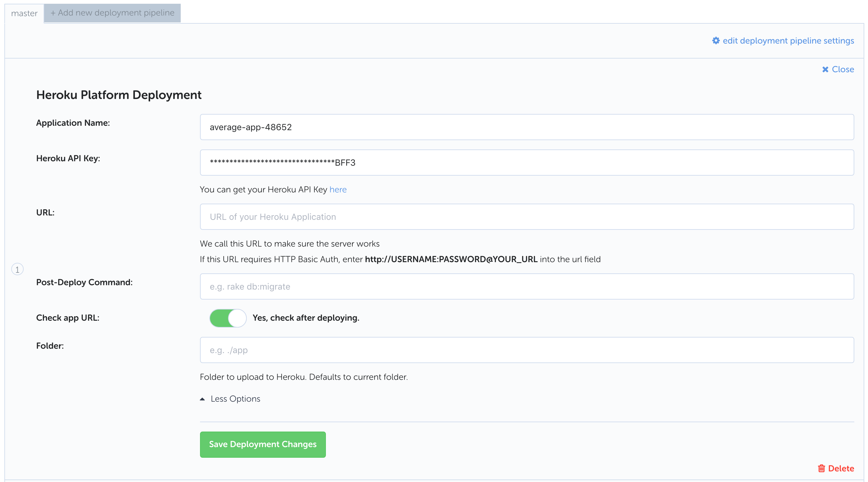The width and height of the screenshot is (868, 482).
Task: Click the 'Post-Deploy Command:' label
Action: pos(84,282)
